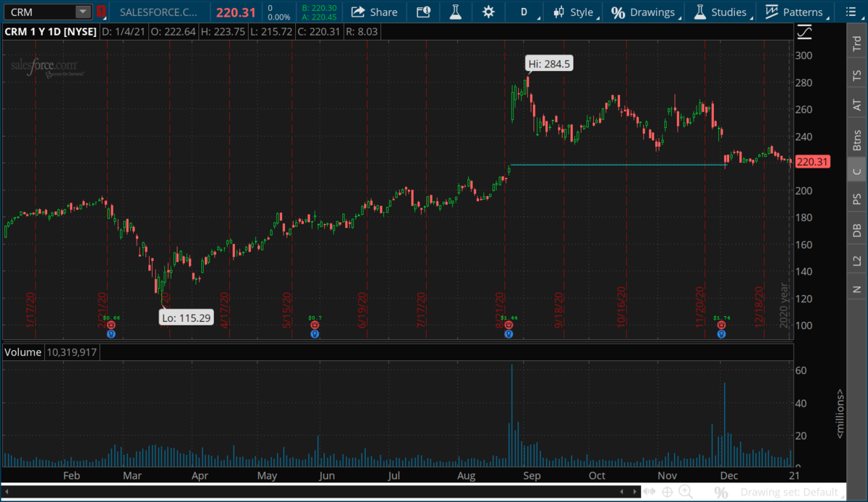Switch to the AT sidebar tab

click(857, 106)
